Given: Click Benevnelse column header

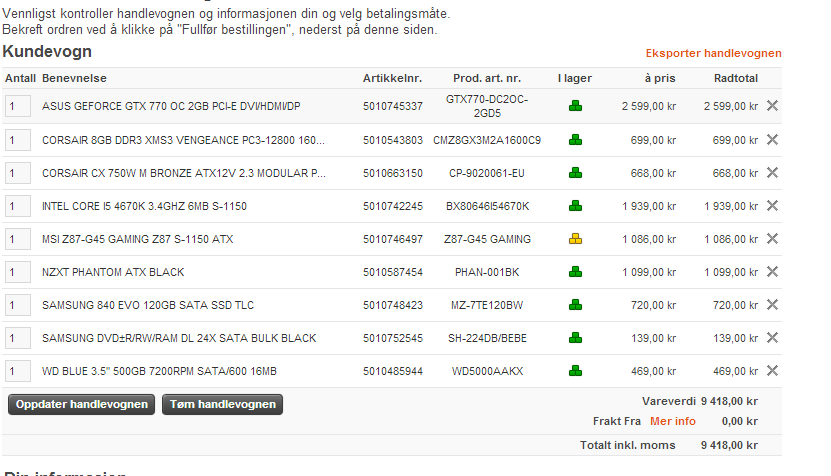Looking at the screenshot, I should point(74,78).
